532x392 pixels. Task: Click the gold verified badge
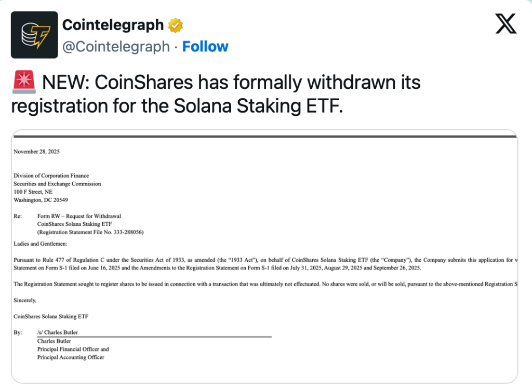pyautogui.click(x=175, y=25)
